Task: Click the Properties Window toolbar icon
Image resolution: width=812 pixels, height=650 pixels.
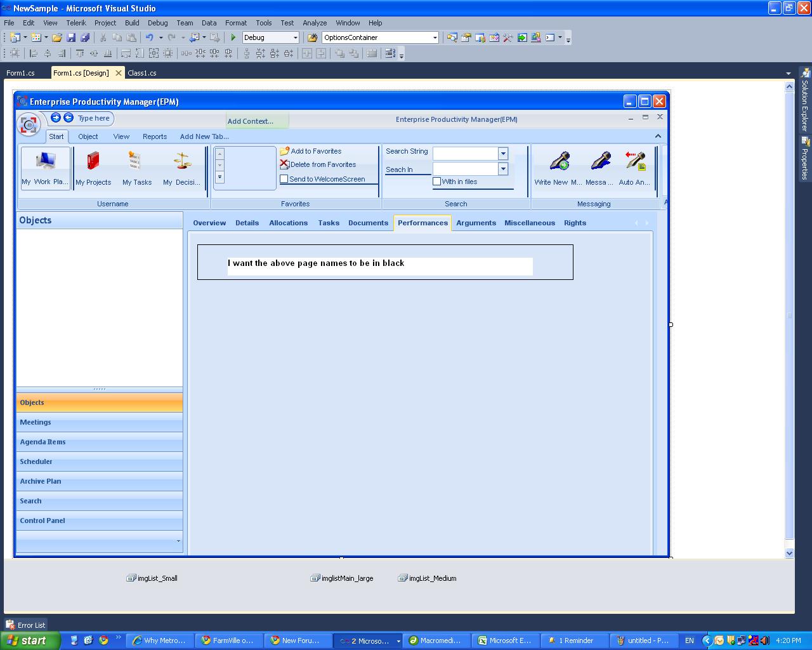Action: click(466, 37)
